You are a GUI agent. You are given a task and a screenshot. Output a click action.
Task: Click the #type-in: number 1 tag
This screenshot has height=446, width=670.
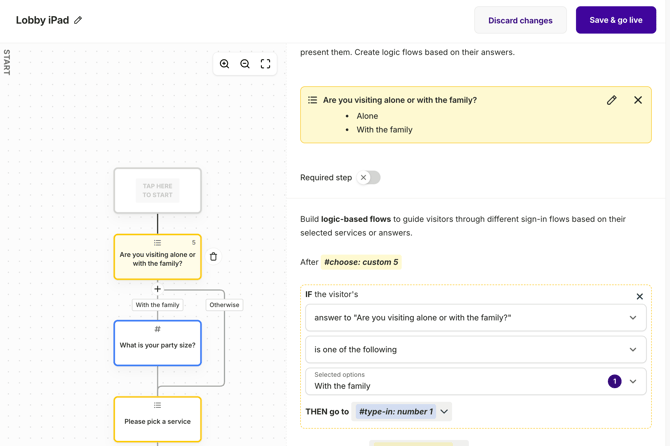tap(396, 411)
